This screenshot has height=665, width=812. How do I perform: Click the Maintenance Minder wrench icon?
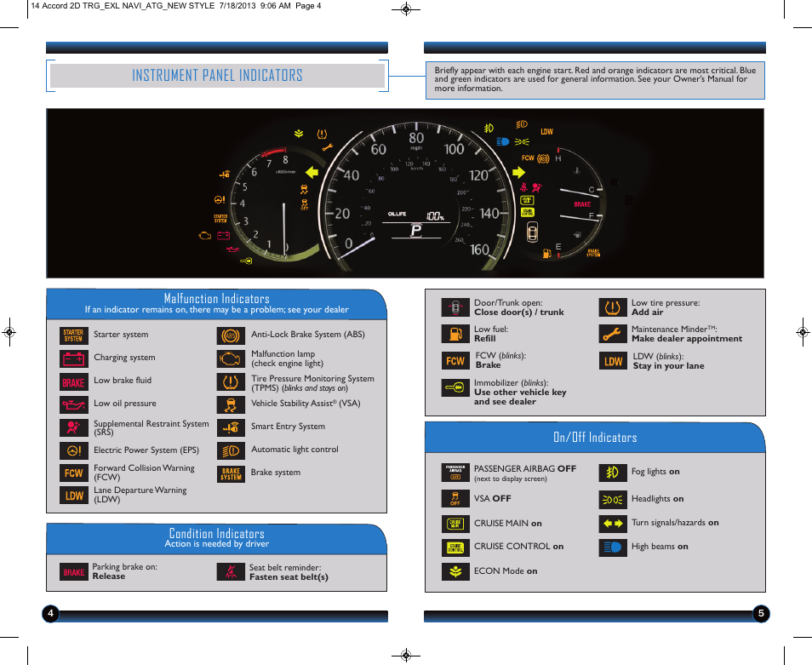[x=613, y=334]
